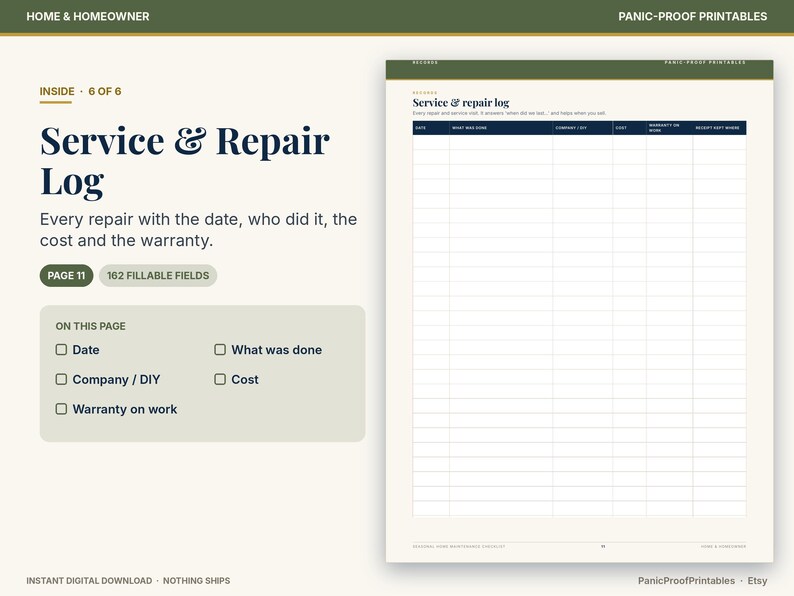Viewport: 794px width, 596px height.
Task: Click the COST column header in preview
Action: (x=621, y=128)
